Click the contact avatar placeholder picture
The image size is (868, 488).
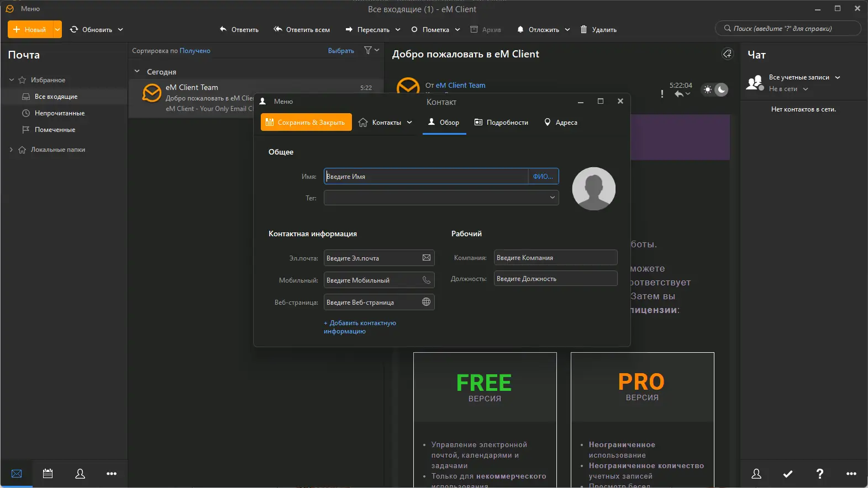pyautogui.click(x=594, y=189)
